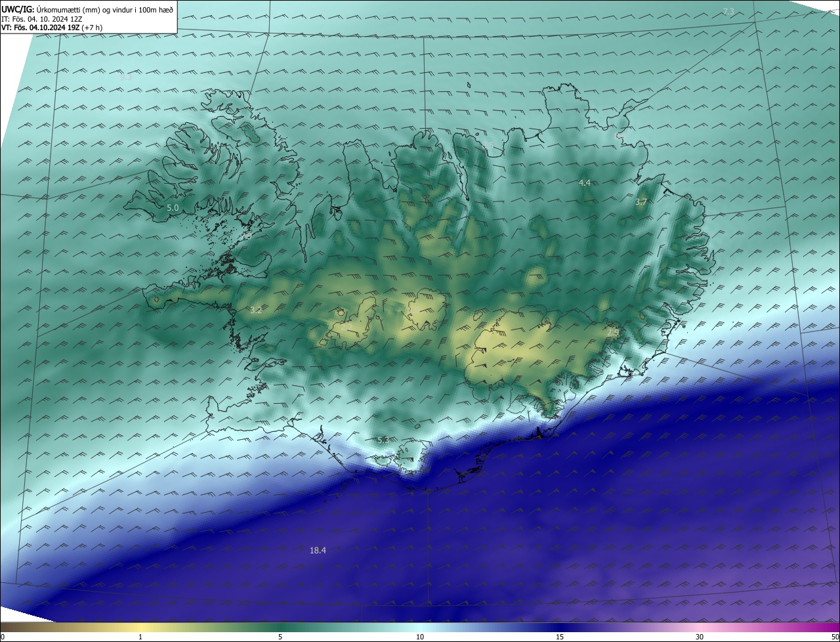Click the 18.4 value label over the sea
The width and height of the screenshot is (840, 642).
(x=318, y=550)
